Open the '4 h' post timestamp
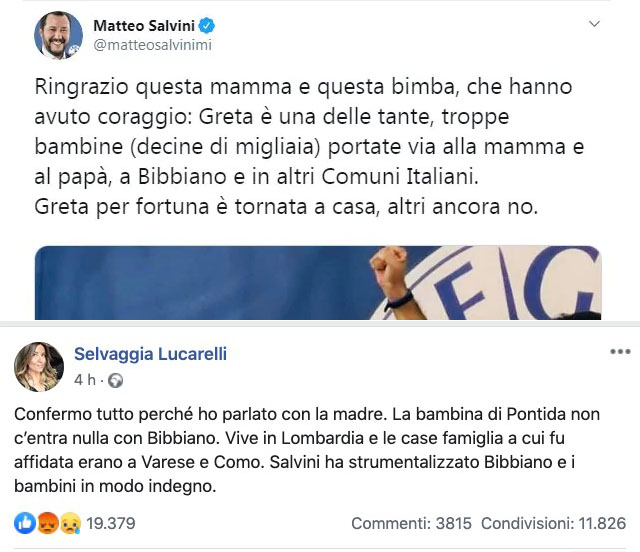640x552 pixels. [x=85, y=380]
